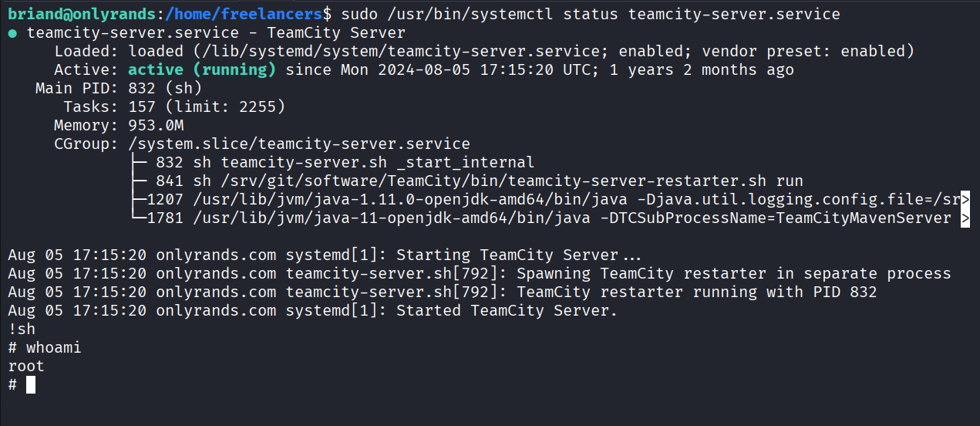Click the "root" whoami output
Image resolution: width=980 pixels, height=426 pixels.
pyautogui.click(x=26, y=367)
